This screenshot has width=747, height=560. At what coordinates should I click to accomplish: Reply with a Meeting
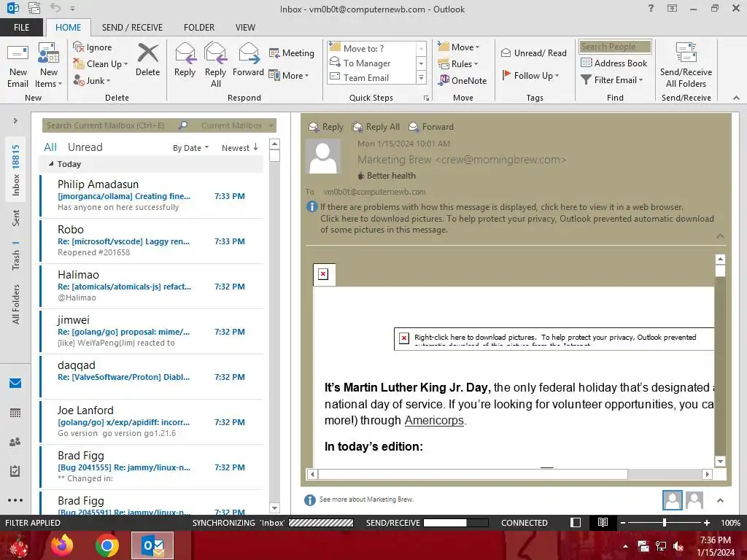tap(292, 52)
